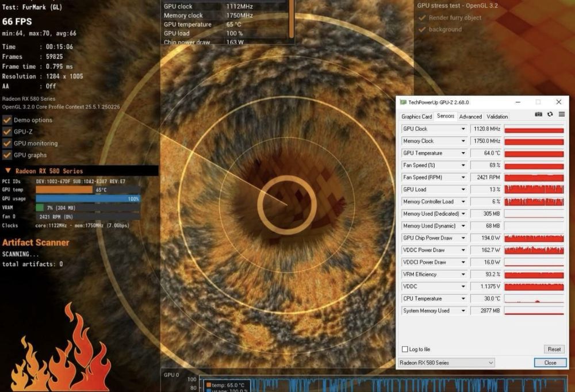Open the Radeon RX 580 Series device combo box
Image resolution: width=575 pixels, height=392 pixels.
(446, 363)
